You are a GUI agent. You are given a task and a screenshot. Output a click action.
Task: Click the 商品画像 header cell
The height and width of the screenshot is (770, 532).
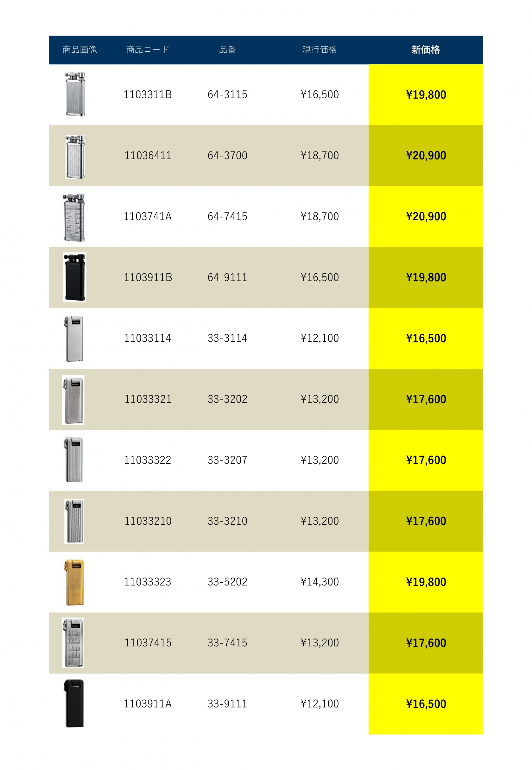(x=80, y=50)
